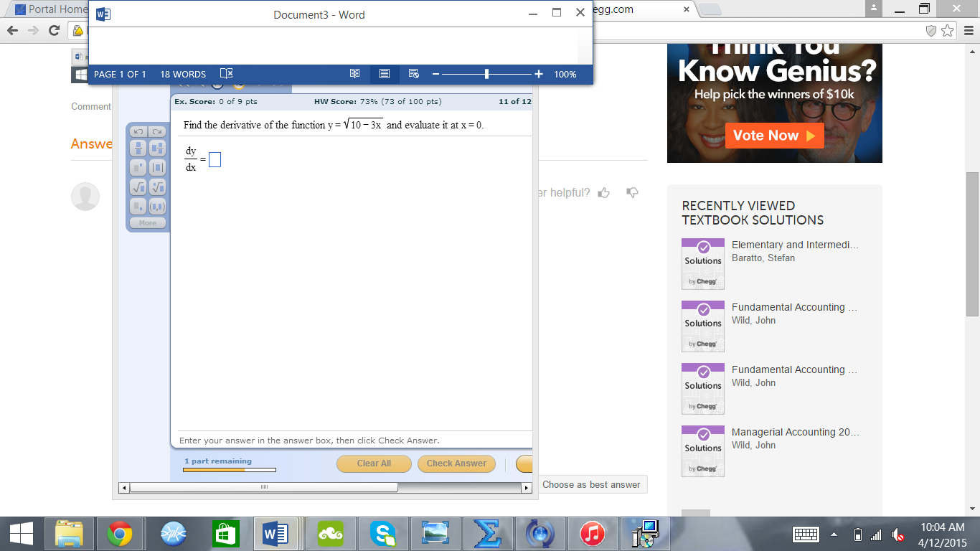Switch Word to Print Layout view
This screenshot has width=980, height=551.
(385, 74)
